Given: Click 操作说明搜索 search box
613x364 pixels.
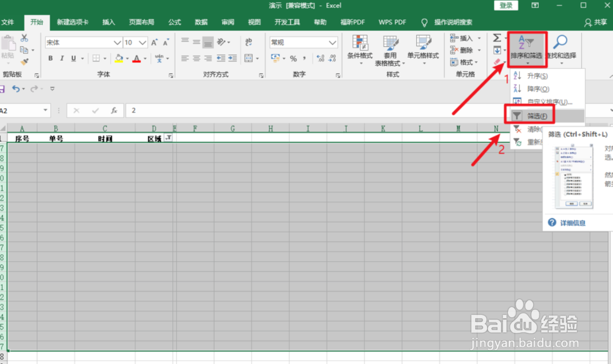Looking at the screenshot, I should point(453,22).
